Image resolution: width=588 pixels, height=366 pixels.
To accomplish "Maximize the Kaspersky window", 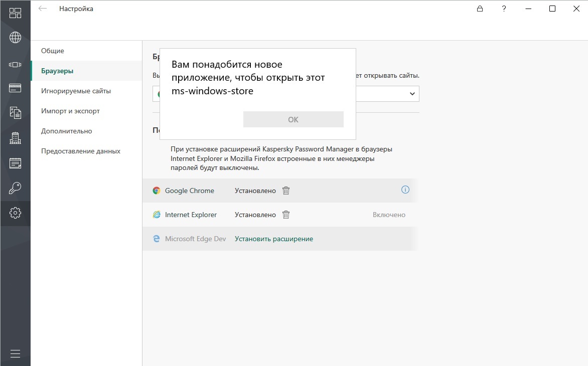I will point(552,9).
